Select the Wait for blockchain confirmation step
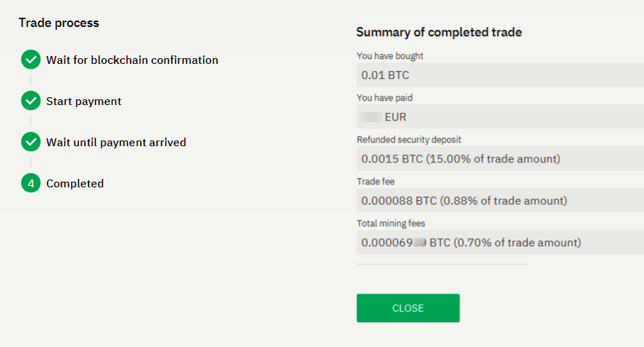 (x=132, y=60)
